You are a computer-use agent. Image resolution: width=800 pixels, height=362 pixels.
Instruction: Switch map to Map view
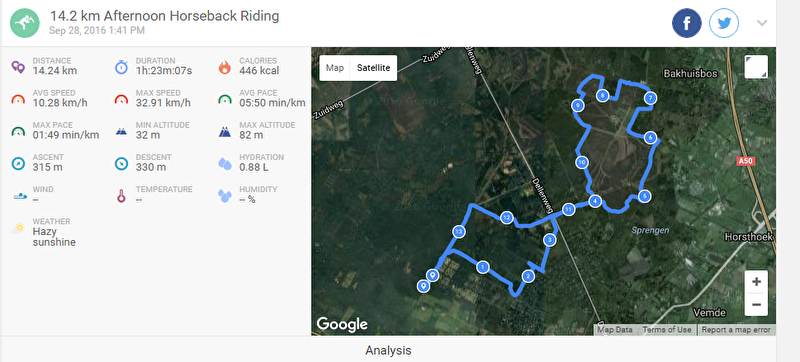(x=335, y=68)
